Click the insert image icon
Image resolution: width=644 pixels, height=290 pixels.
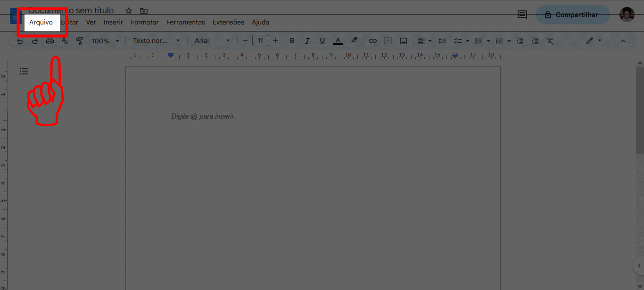[403, 41]
